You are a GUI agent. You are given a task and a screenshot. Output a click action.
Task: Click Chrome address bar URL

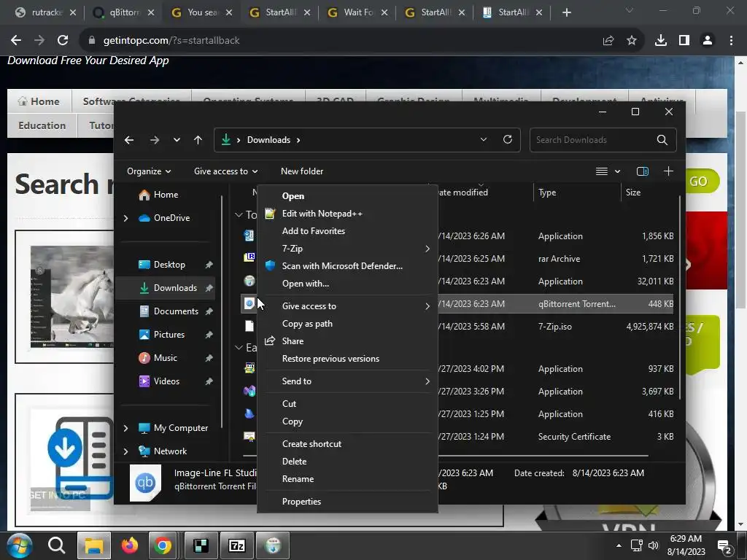pyautogui.click(x=171, y=41)
